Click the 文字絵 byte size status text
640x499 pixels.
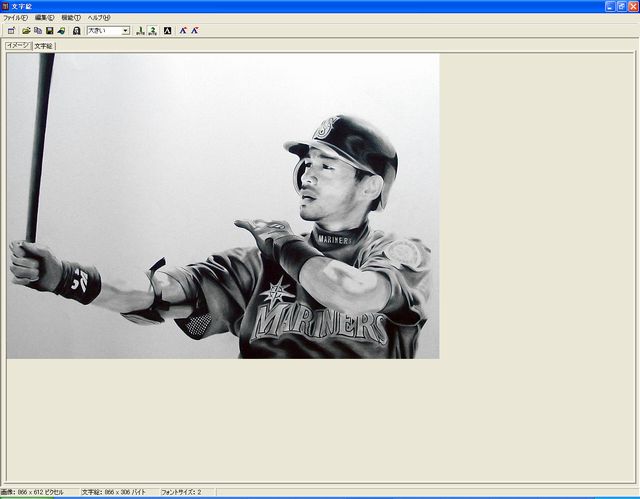[113, 492]
